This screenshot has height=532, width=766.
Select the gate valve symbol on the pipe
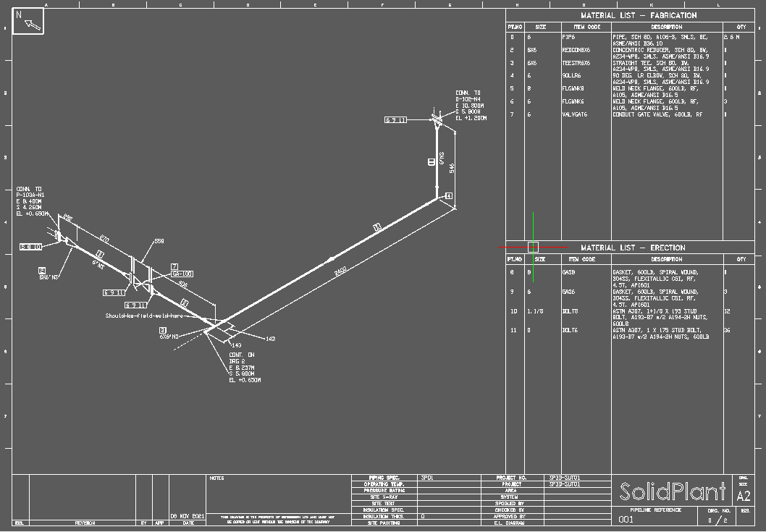click(x=143, y=282)
